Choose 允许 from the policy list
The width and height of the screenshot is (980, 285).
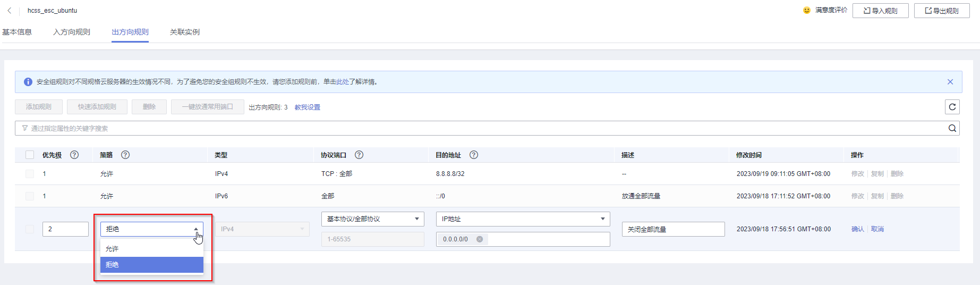click(x=152, y=249)
